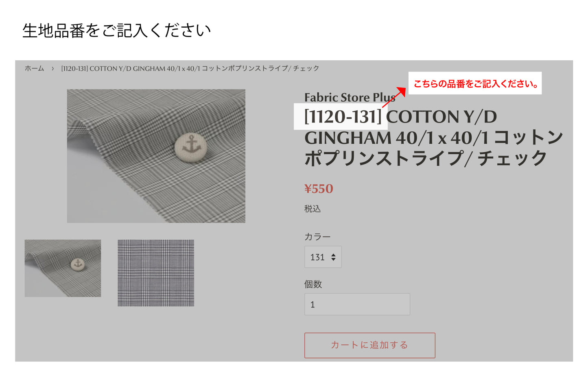Screen dimensions: 588x392
Task: Click the 税込 tax label
Action: pos(313,208)
